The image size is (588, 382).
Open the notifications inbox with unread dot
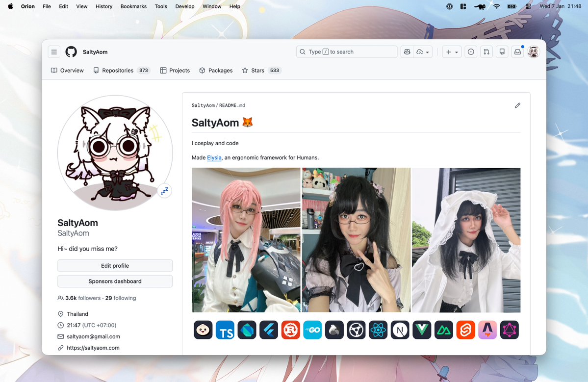[517, 51]
